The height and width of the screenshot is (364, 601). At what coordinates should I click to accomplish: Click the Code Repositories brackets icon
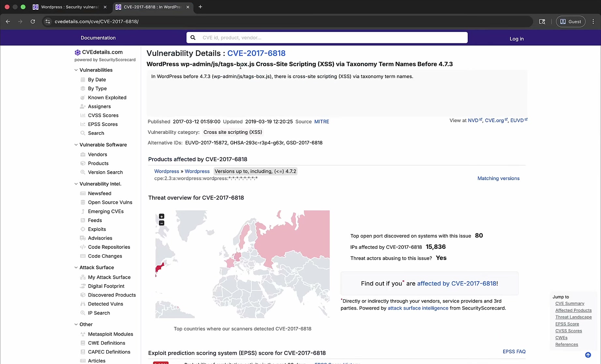pyautogui.click(x=83, y=247)
